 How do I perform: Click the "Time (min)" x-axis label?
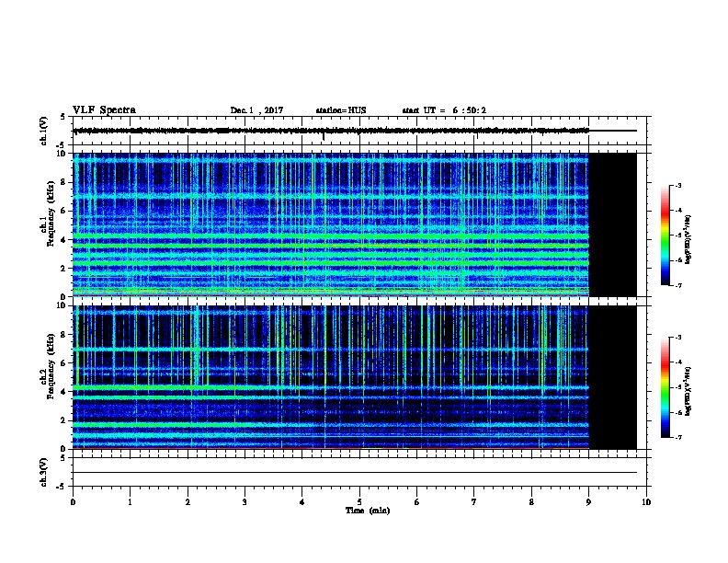368,511
